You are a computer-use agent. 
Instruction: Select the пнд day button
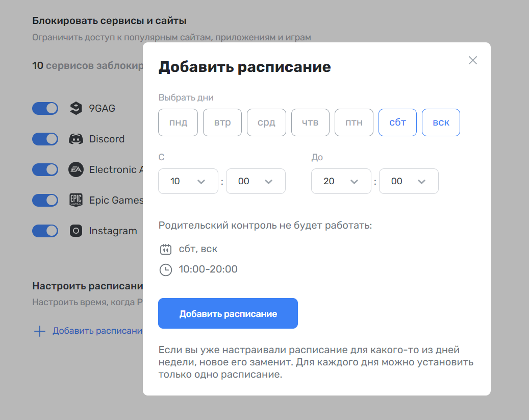tap(178, 122)
